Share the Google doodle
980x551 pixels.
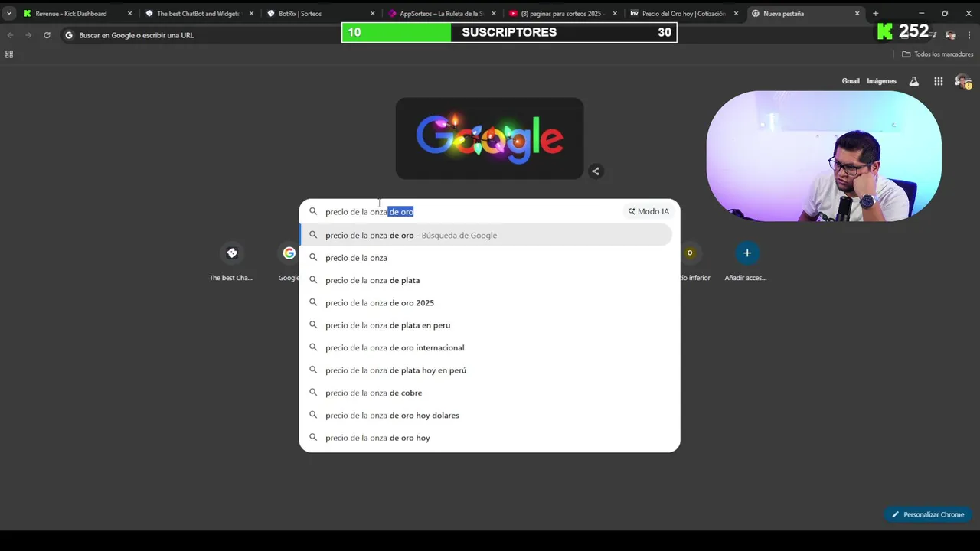(x=595, y=171)
